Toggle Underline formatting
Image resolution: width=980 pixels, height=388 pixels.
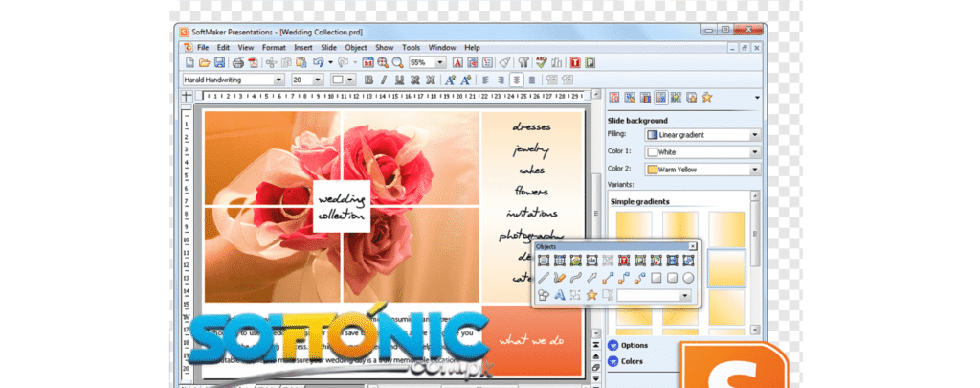[399, 80]
